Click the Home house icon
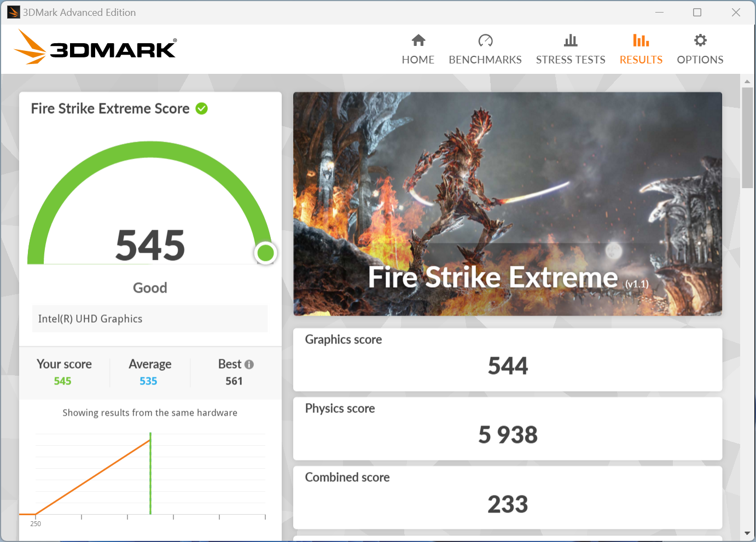The image size is (756, 542). tap(418, 40)
